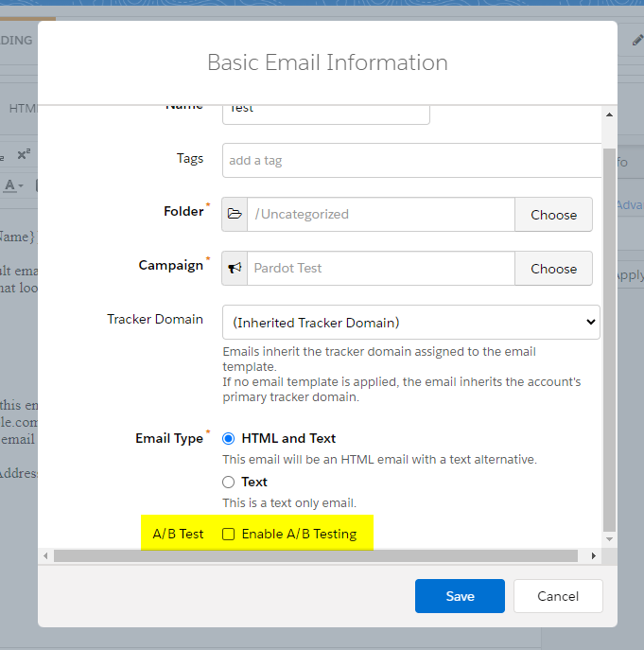Image resolution: width=644 pixels, height=650 pixels.
Task: Click the megaphone icon beside Pardot Test
Action: (235, 269)
